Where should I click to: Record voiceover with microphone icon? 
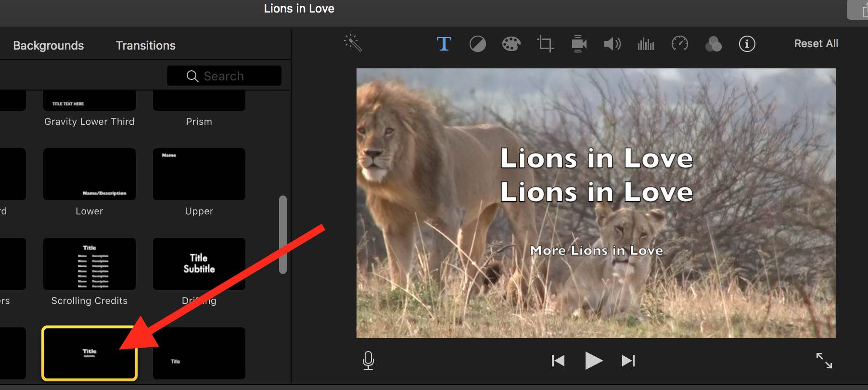pyautogui.click(x=368, y=361)
